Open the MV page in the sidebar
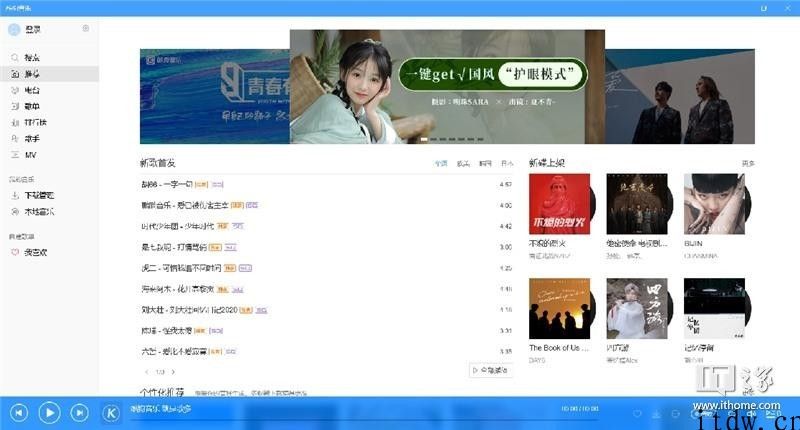This screenshot has height=430, width=800. pyautogui.click(x=49, y=155)
